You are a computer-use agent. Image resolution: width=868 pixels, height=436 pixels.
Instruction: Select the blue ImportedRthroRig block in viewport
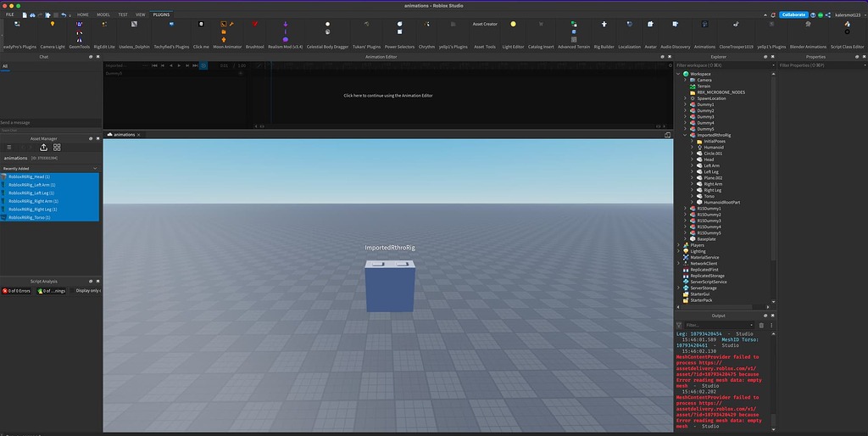coord(390,286)
